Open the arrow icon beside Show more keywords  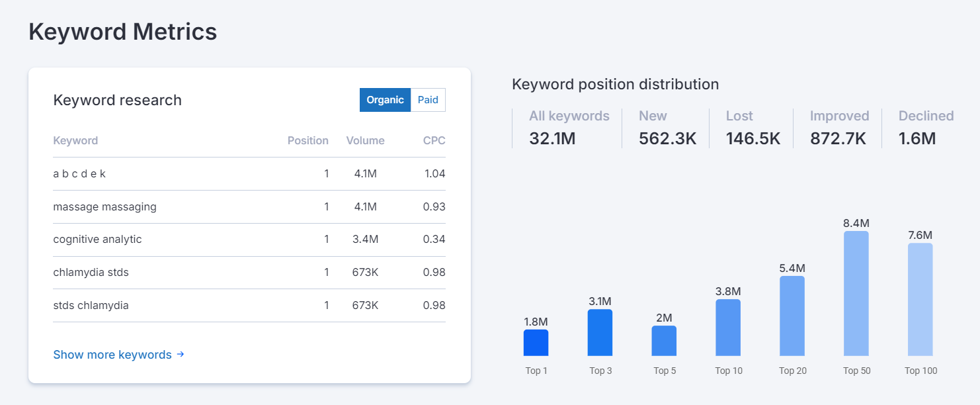click(x=180, y=354)
